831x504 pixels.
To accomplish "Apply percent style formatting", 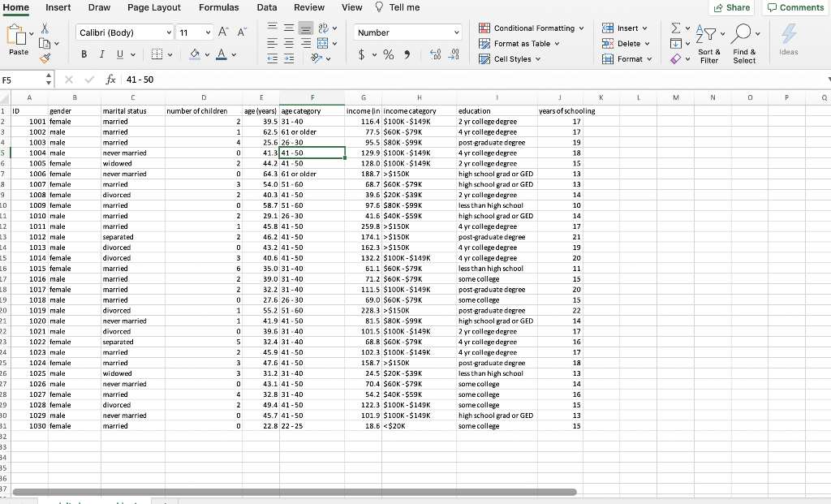I will click(x=388, y=55).
